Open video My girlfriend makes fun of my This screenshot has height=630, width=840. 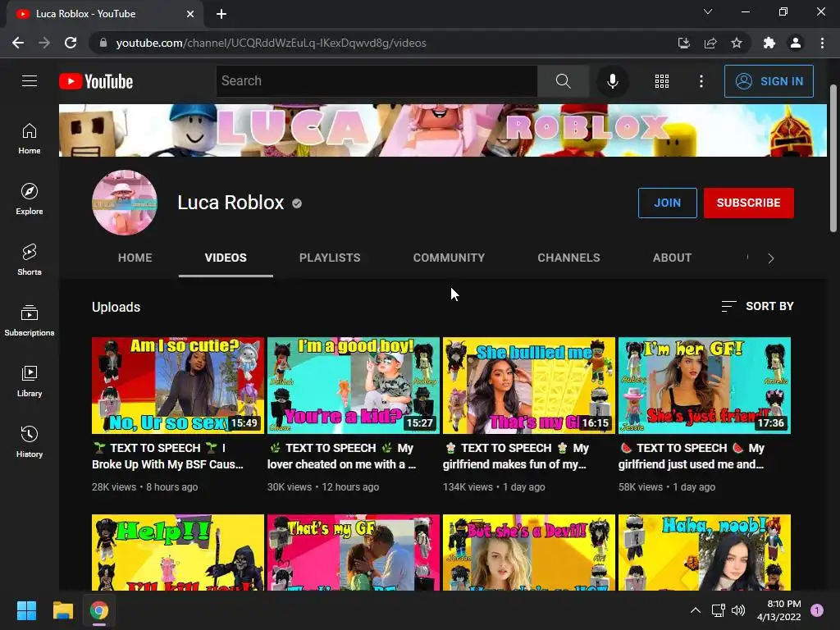pos(516,456)
